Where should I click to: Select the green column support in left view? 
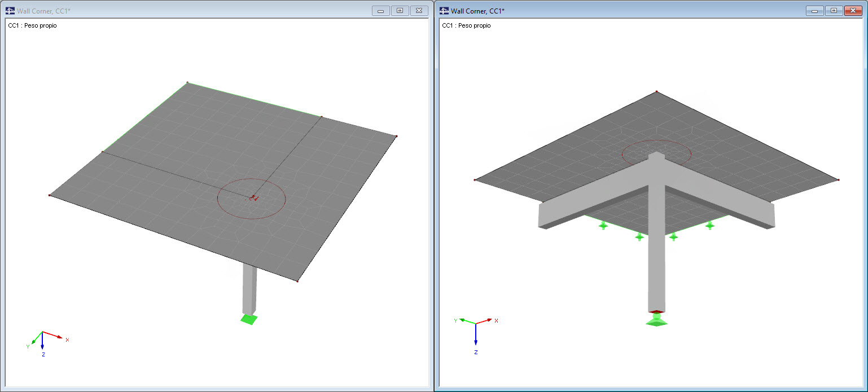248,319
